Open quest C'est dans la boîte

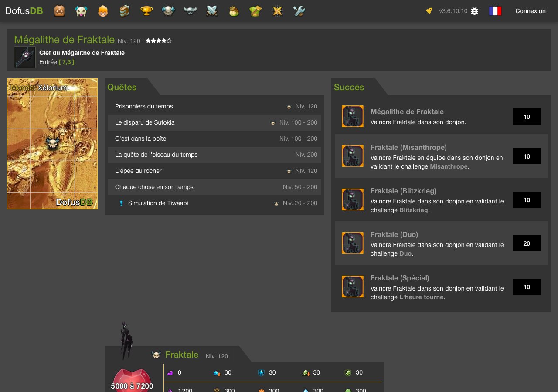[214, 139]
